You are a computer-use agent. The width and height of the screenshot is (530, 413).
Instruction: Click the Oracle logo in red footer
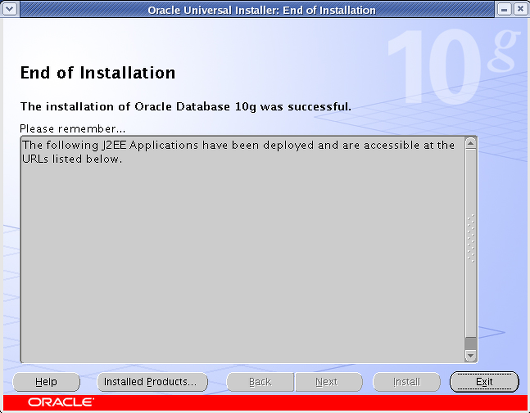coord(61,402)
